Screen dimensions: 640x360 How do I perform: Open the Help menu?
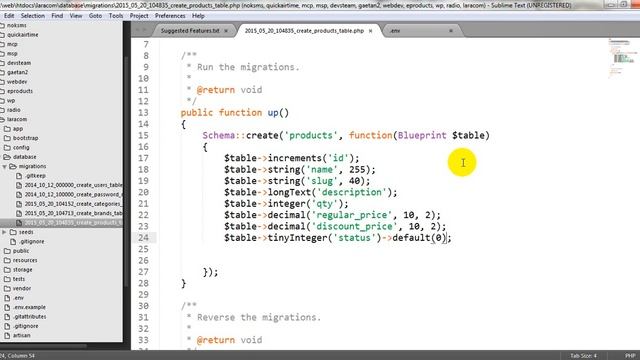click(198, 16)
